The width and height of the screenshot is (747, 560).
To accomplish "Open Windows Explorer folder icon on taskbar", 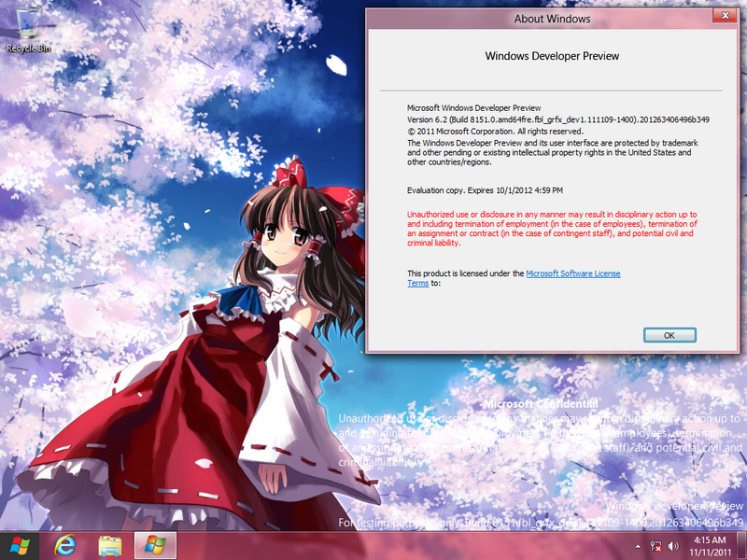I will (x=110, y=546).
